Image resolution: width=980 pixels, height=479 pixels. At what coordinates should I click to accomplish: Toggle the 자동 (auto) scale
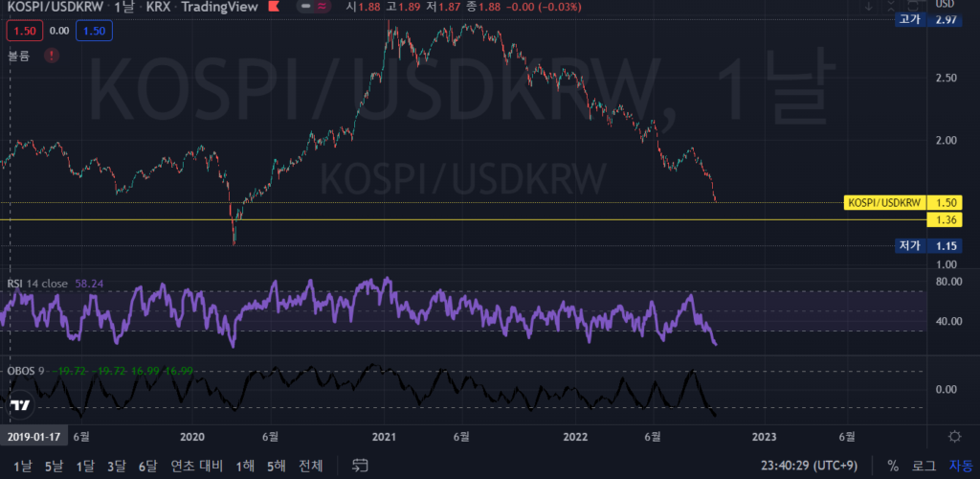click(x=960, y=466)
